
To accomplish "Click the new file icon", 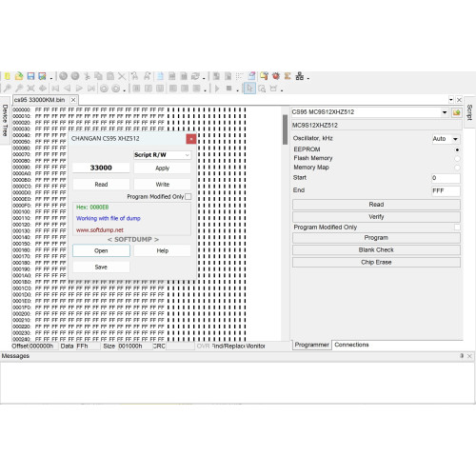I will (x=8, y=76).
